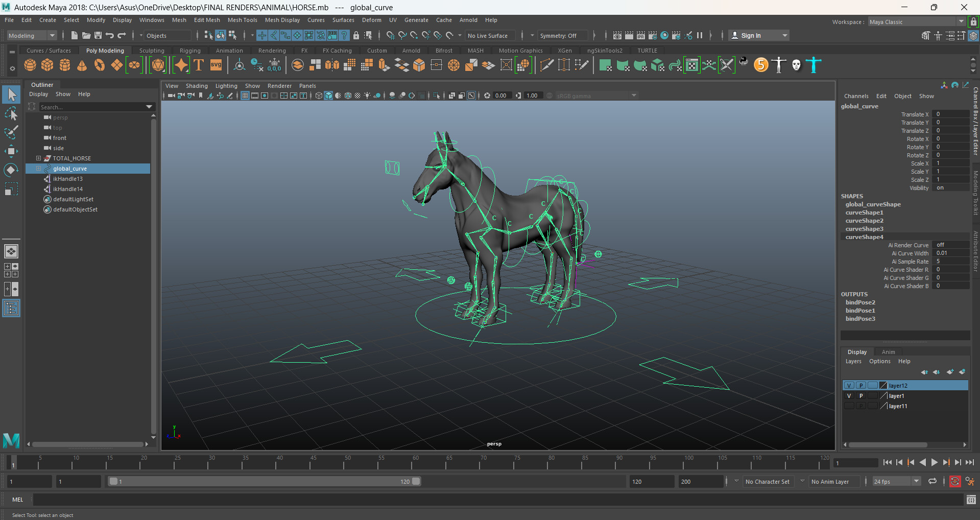Create a polygon cube from the shelf

[x=47, y=65]
